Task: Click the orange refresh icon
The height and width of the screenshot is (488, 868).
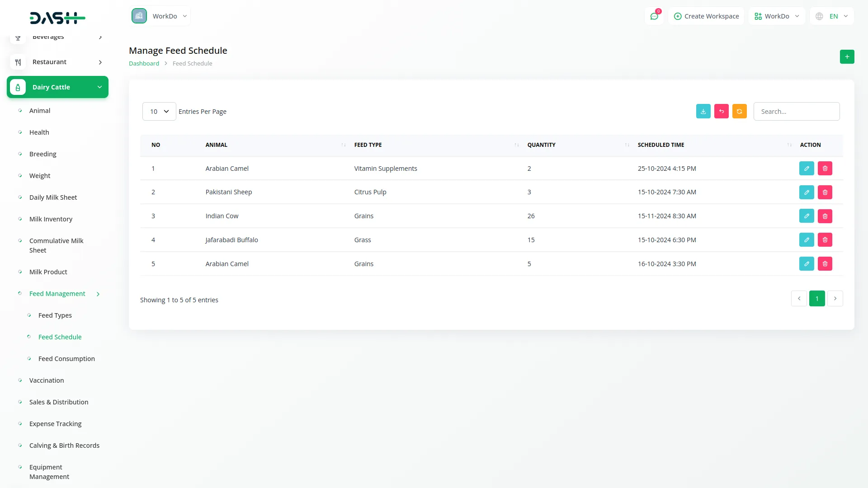Action: click(739, 111)
